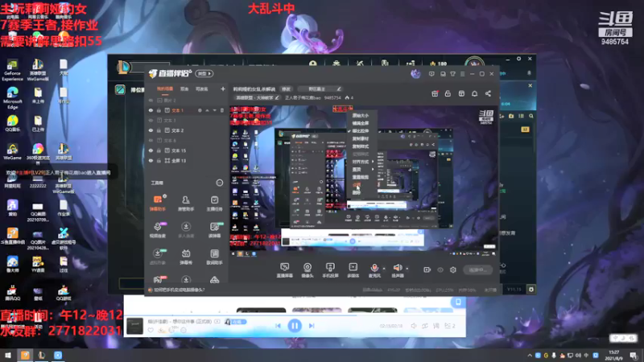Open the 置顶 submenu in the context menu
Screen dimensions: 644x362
[362, 169]
